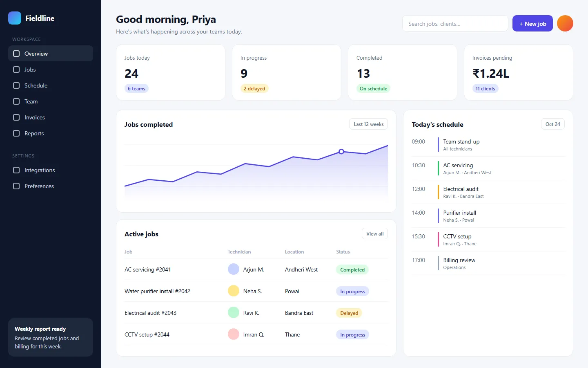Click the 2 delayed badge
This screenshot has height=368, width=588.
point(254,89)
